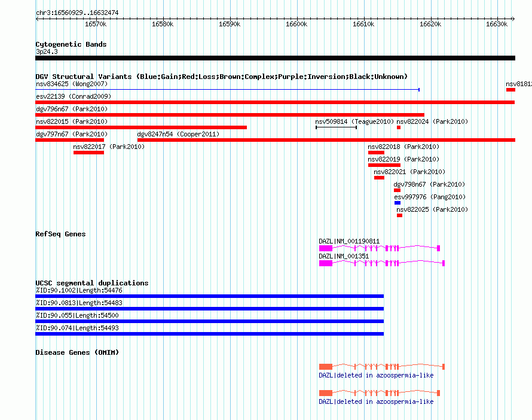Image resolution: width=532 pixels, height=420 pixels.
Task: Select the Cytogenetic Bands track title
Action: tap(71, 44)
